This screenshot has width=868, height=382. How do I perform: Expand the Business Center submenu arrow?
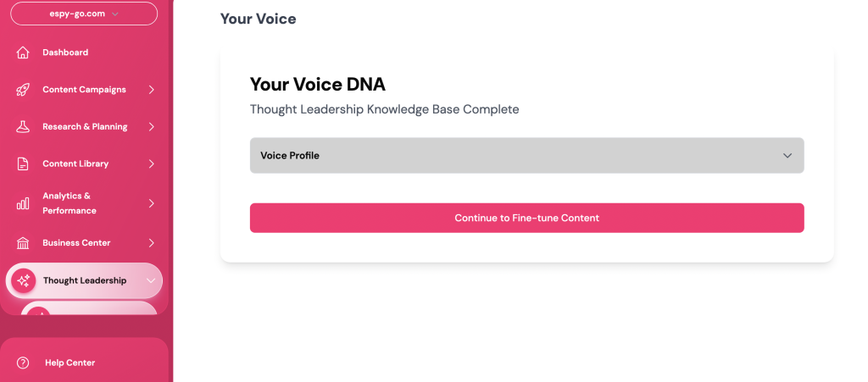pos(152,243)
